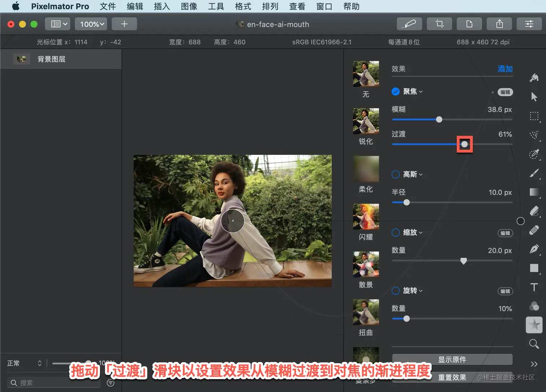
Task: Select the Paint brush tool
Action: pyautogui.click(x=534, y=173)
